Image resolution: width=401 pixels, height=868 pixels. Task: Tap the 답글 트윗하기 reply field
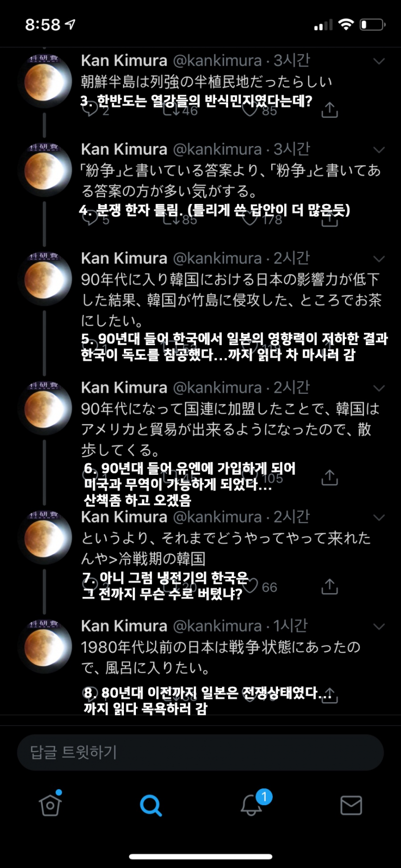click(x=200, y=753)
